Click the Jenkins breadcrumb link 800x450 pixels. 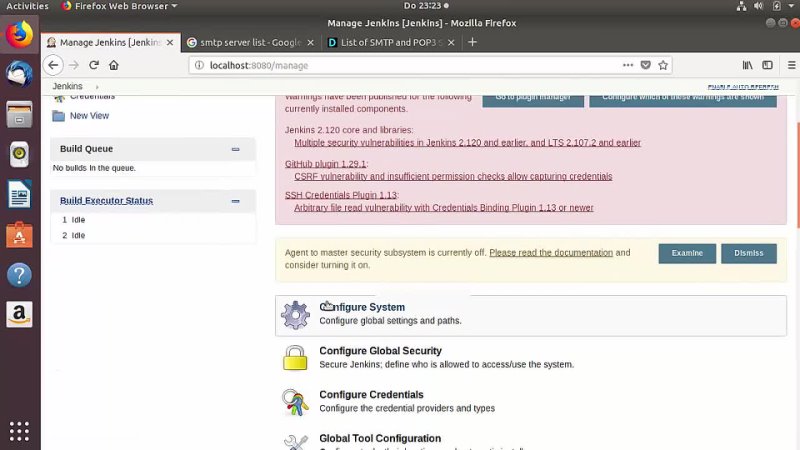pyautogui.click(x=67, y=86)
